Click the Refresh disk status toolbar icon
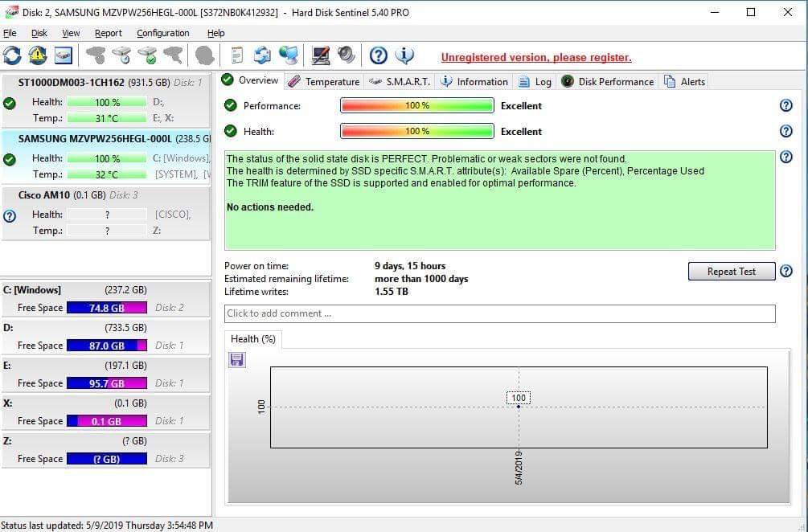The width and height of the screenshot is (808, 532). (x=12, y=55)
